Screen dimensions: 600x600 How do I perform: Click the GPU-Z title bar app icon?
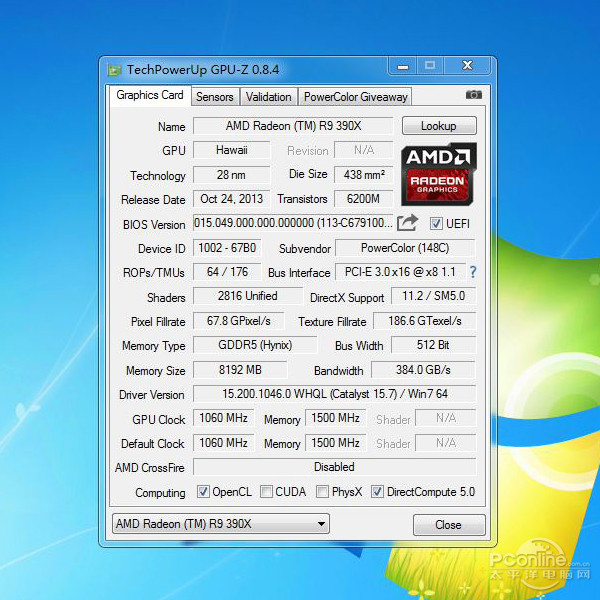(114, 70)
